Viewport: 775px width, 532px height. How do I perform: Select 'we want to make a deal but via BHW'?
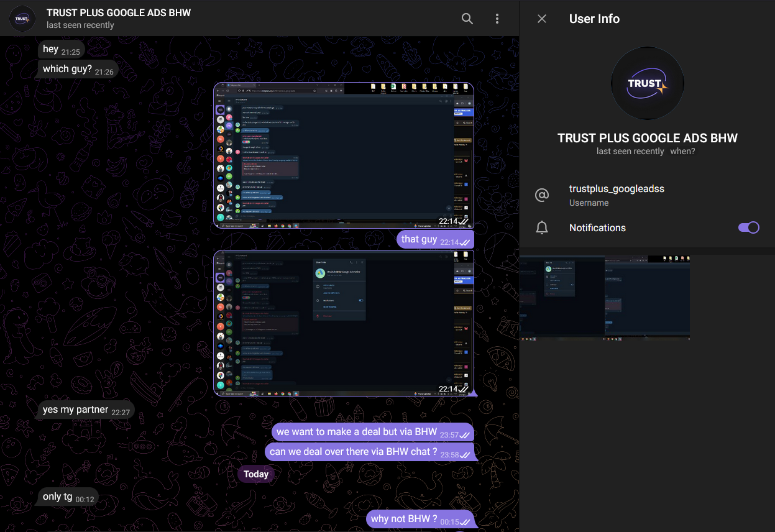373,433
